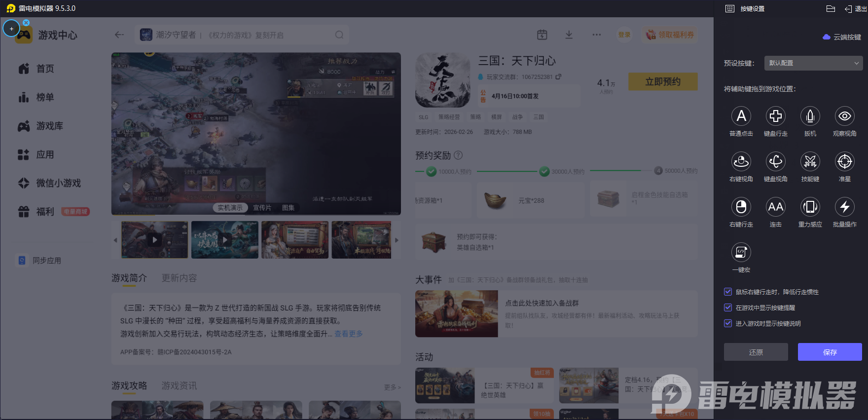Switch to the 图集 media tab

click(x=289, y=208)
